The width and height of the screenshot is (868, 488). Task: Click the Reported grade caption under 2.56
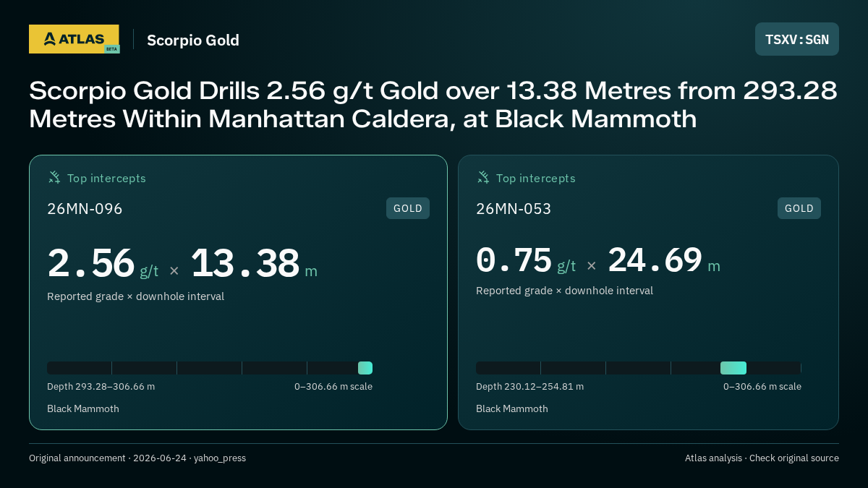pos(135,296)
